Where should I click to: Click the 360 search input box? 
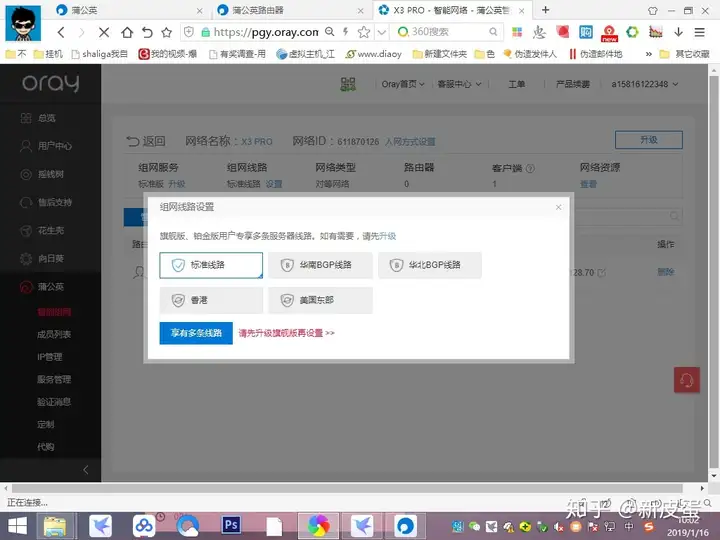click(x=445, y=32)
